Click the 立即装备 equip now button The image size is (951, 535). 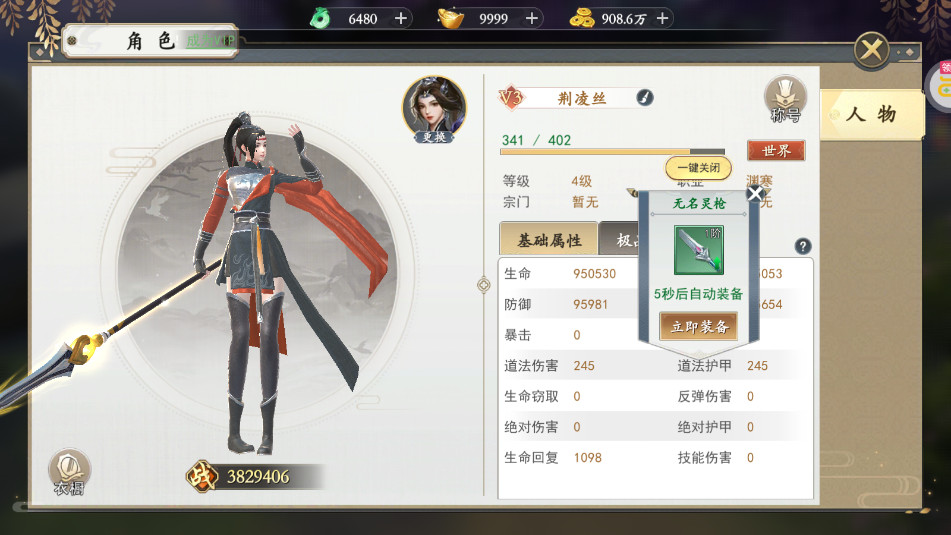(699, 327)
